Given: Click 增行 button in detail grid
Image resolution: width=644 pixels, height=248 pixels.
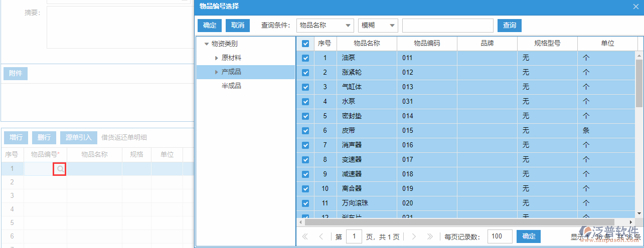Looking at the screenshot, I should [16, 138].
